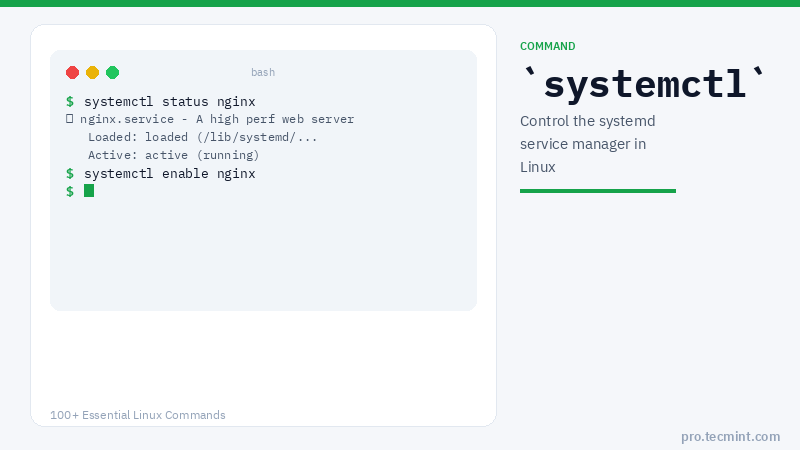The width and height of the screenshot is (800, 450).
Task: Click the 'Loaded: loaded (/lib/systemd/...' line
Action: [203, 137]
